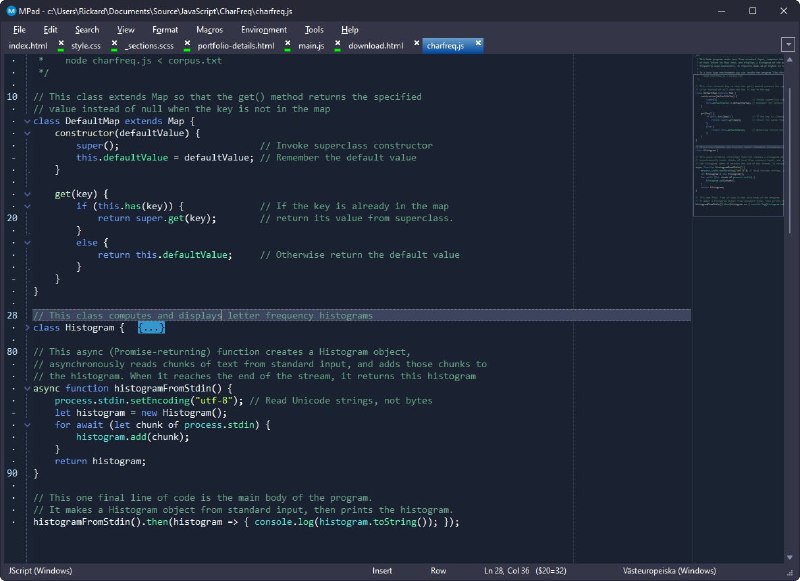Click the code minimap preview
Screen dimensions: 800x581
pos(738,135)
